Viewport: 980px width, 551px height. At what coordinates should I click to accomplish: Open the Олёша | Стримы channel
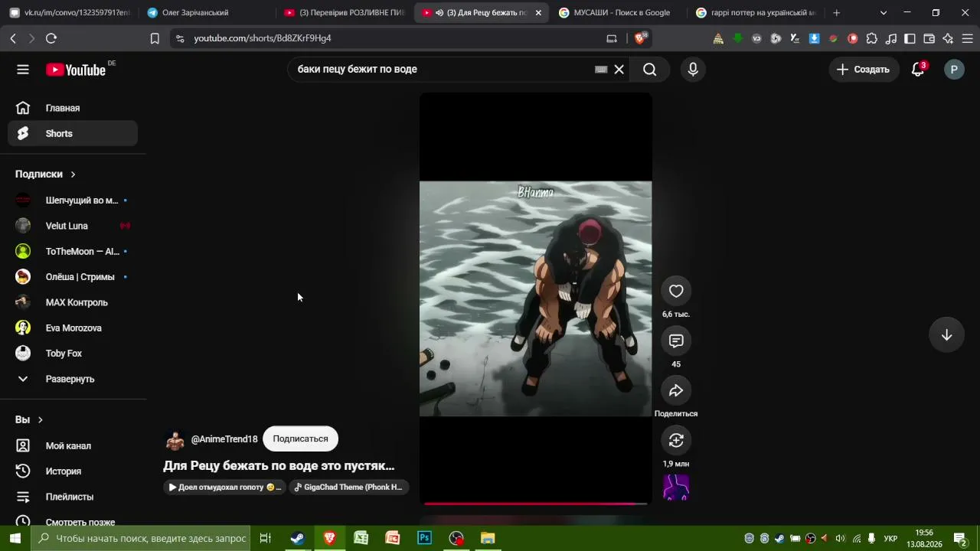point(73,277)
